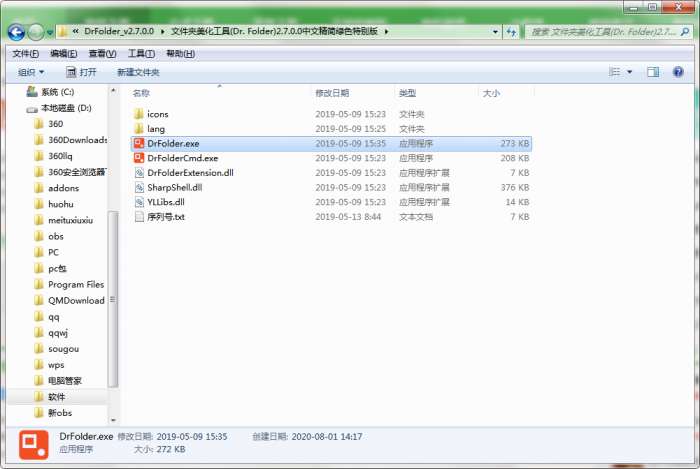Open the 电脑管家 folder in the sidebar
Viewport: 700px width, 469px height.
(x=58, y=381)
